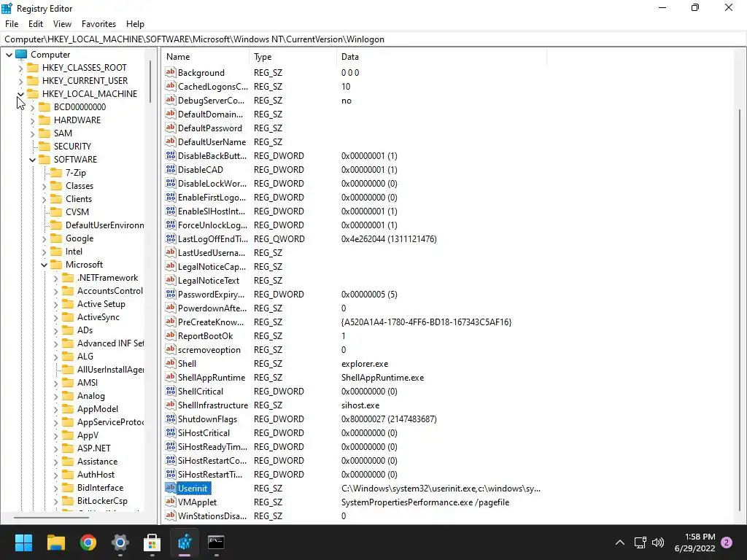
Task: Show hidden system tray icons
Action: 620,542
